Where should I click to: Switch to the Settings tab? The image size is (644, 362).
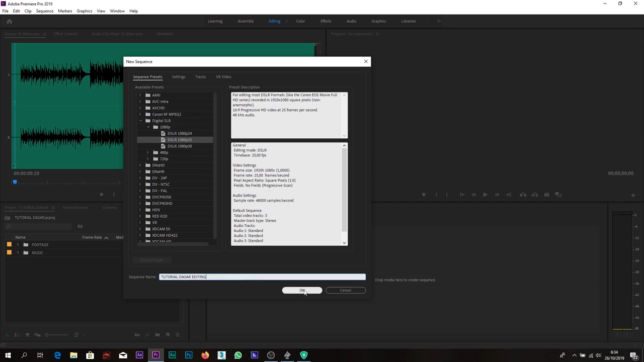(179, 76)
